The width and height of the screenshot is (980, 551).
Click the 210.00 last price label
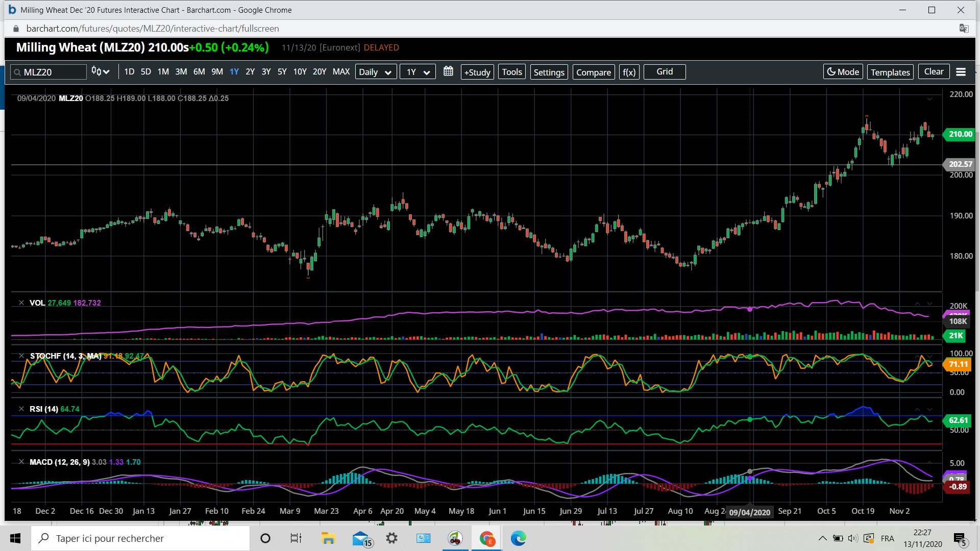(x=960, y=134)
